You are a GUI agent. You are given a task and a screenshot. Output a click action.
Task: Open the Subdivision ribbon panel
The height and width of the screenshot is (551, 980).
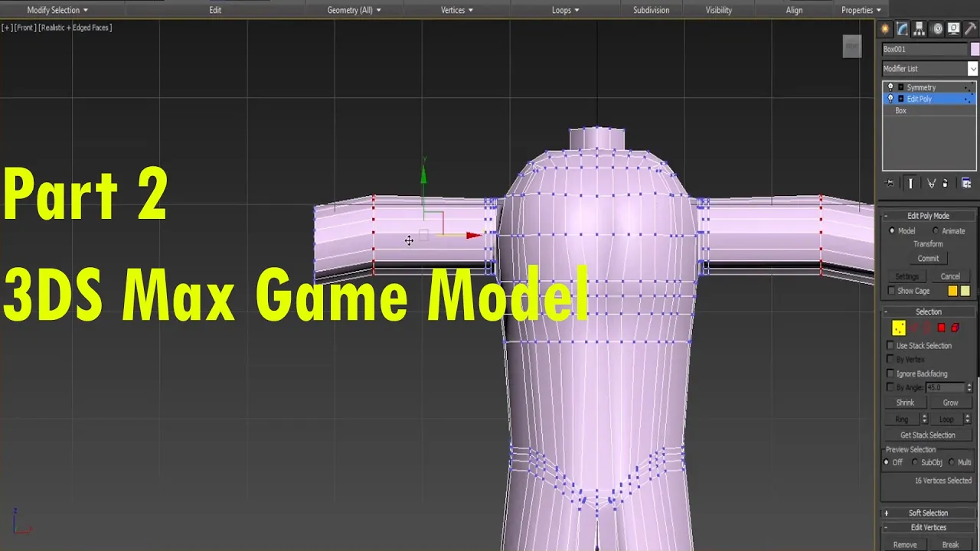[651, 10]
